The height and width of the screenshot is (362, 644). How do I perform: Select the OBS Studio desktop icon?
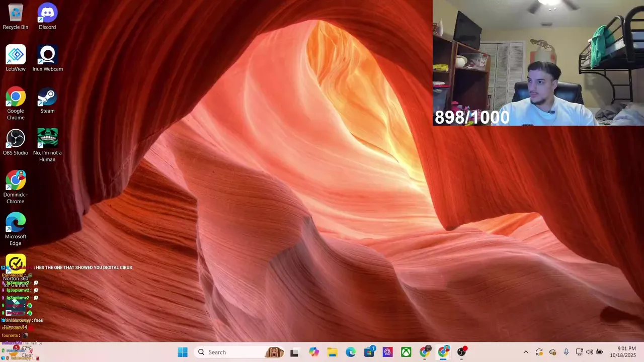pyautogui.click(x=16, y=142)
